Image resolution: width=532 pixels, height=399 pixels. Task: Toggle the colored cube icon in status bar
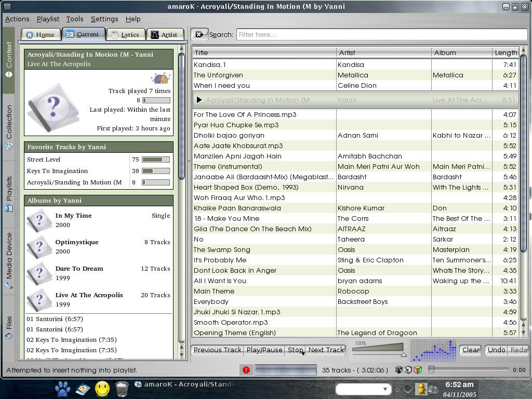coord(418,370)
